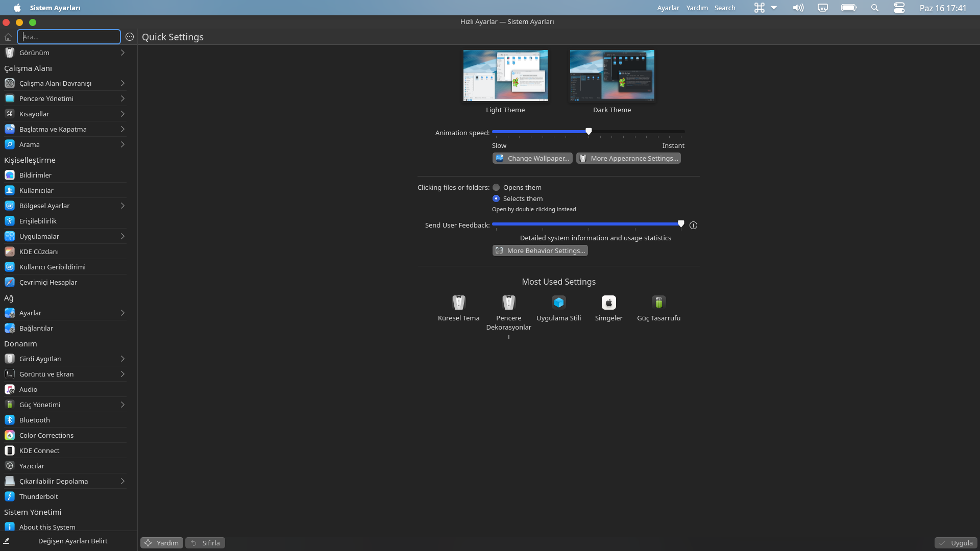Click the Change Wallpaper button

(532, 158)
